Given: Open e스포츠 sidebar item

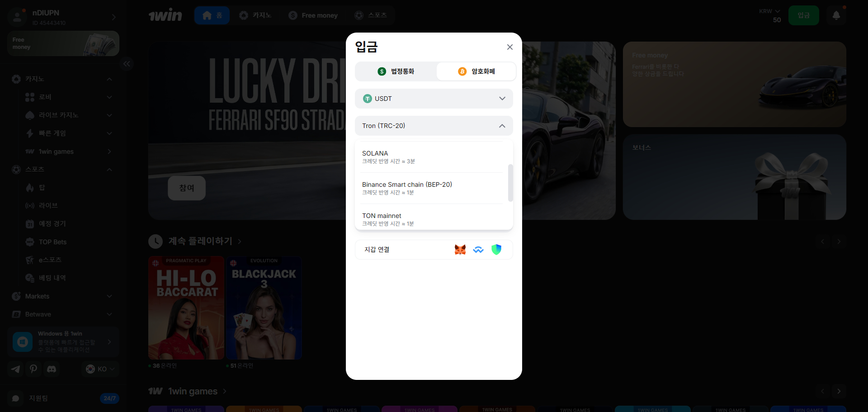Looking at the screenshot, I should 69,260.
